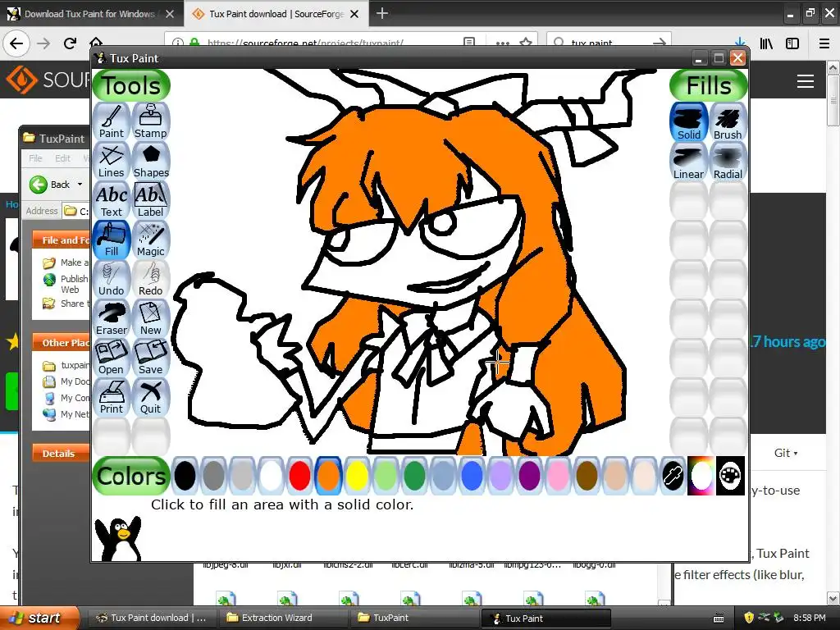Viewport: 840px width, 630px height.
Task: Switch to Radial gradient fill
Action: [x=728, y=162]
